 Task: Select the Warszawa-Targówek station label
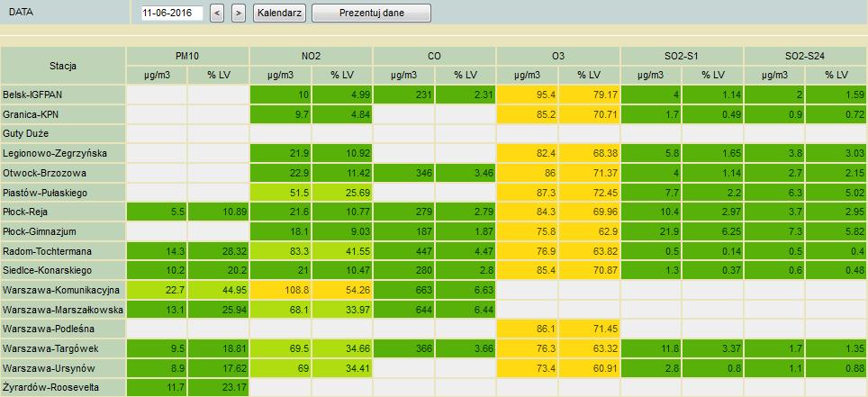coord(63,348)
